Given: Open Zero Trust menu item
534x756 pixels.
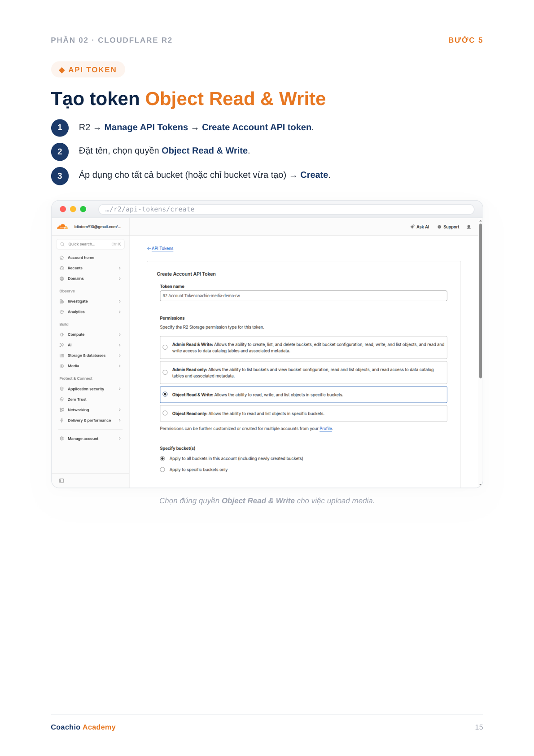Looking at the screenshot, I should coord(77,400).
